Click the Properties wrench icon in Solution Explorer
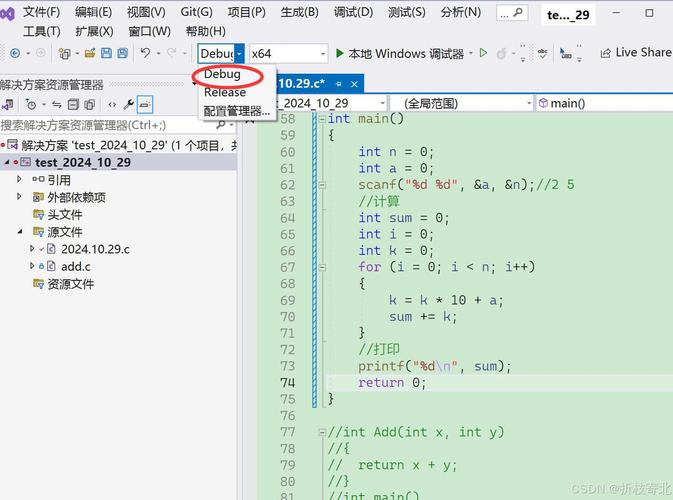Image resolution: width=673 pixels, height=500 pixels. (128, 104)
